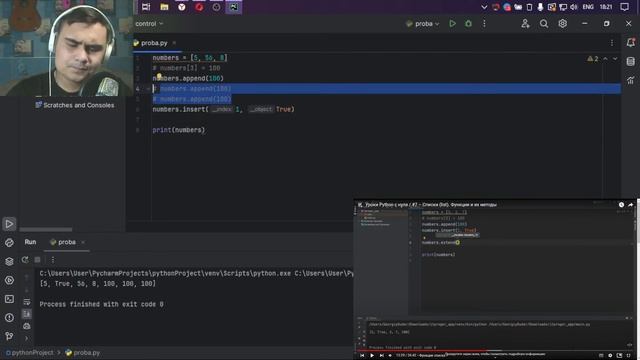Toggle video subtitles button
The image size is (640, 360).
click(601, 356)
